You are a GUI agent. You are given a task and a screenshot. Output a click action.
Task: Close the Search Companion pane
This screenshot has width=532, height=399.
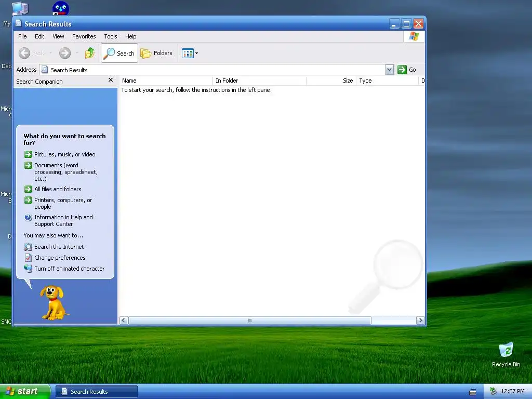click(110, 80)
